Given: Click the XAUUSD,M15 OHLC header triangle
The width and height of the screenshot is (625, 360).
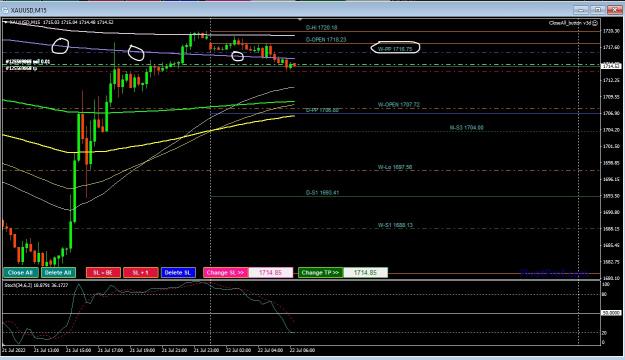Looking at the screenshot, I should point(5,22).
